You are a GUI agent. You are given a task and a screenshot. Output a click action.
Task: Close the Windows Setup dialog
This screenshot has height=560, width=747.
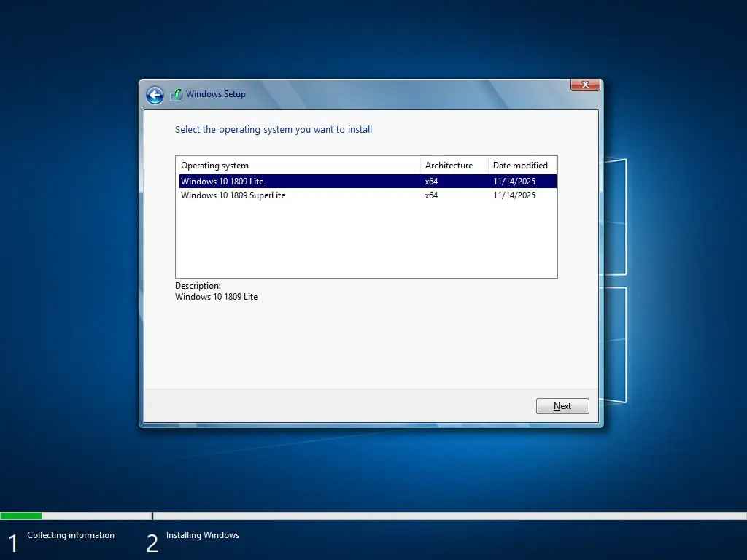pos(585,85)
